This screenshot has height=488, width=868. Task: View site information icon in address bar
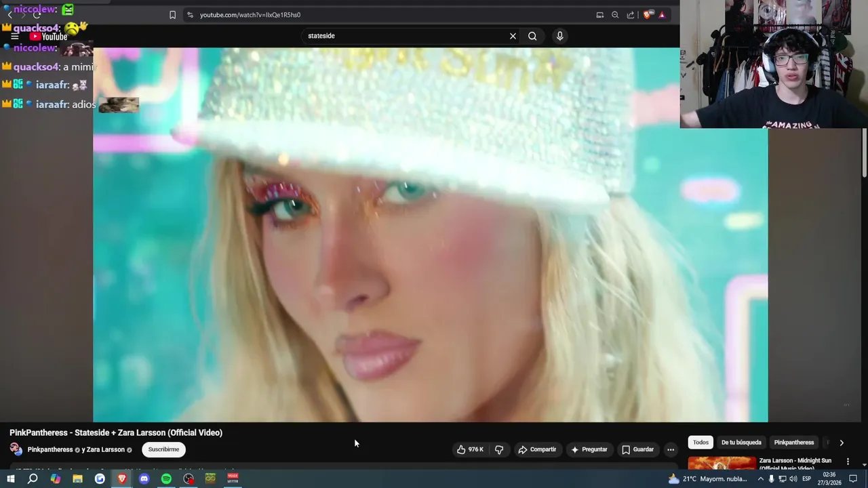[x=190, y=15]
